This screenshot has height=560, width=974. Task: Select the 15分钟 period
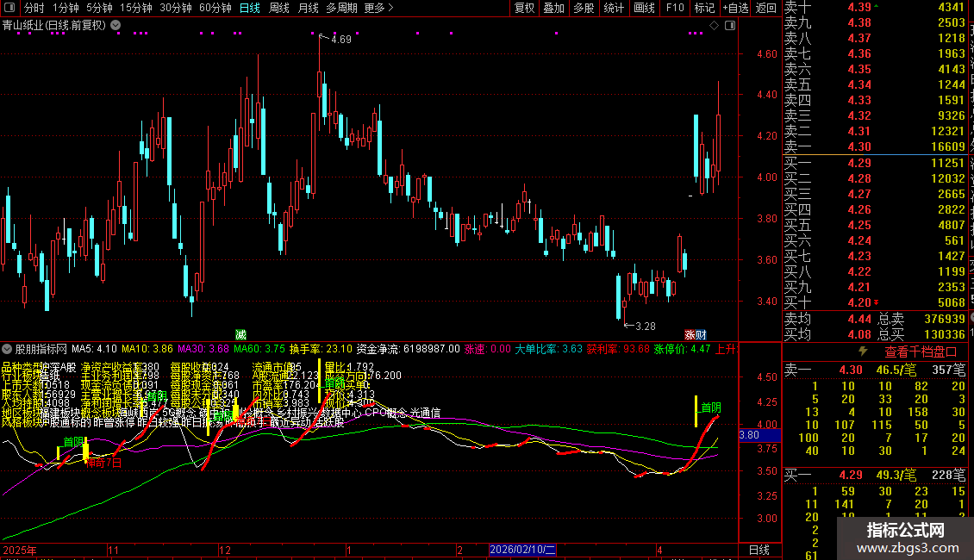(136, 8)
